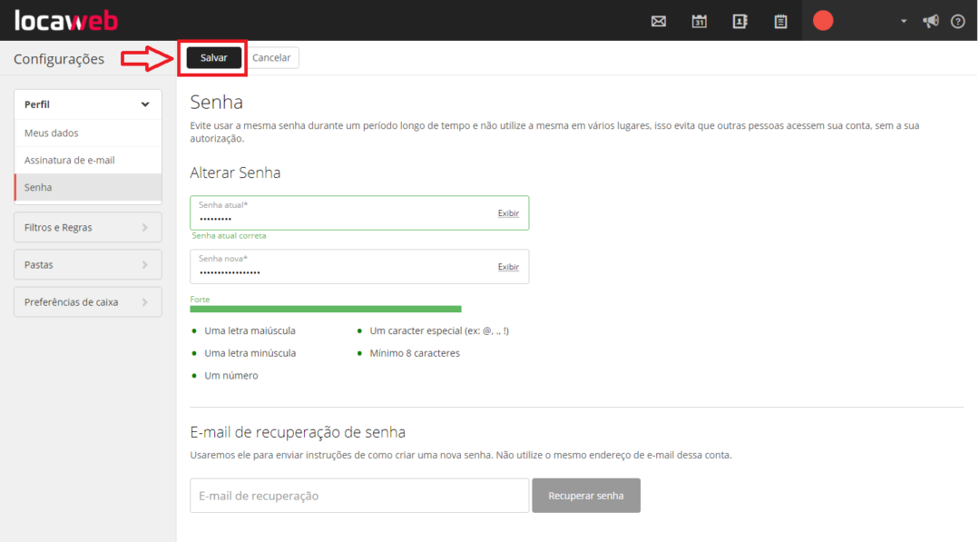980x542 pixels.
Task: Click the Locaweb logo
Action: point(65,19)
